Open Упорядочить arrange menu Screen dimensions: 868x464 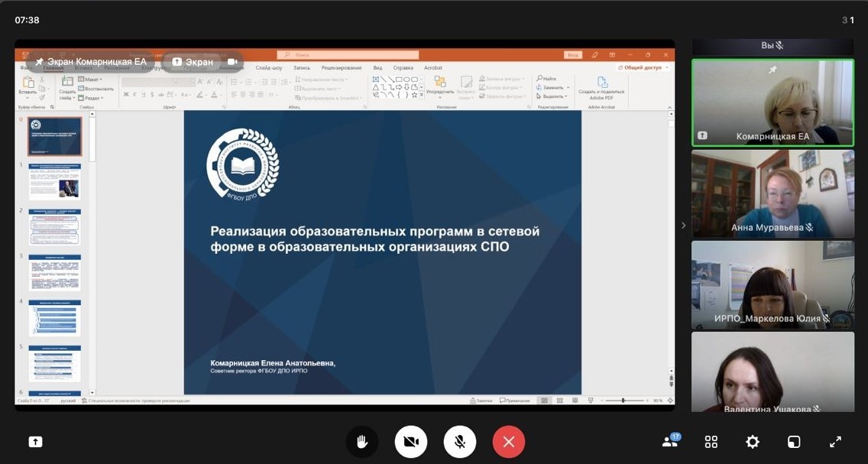440,86
